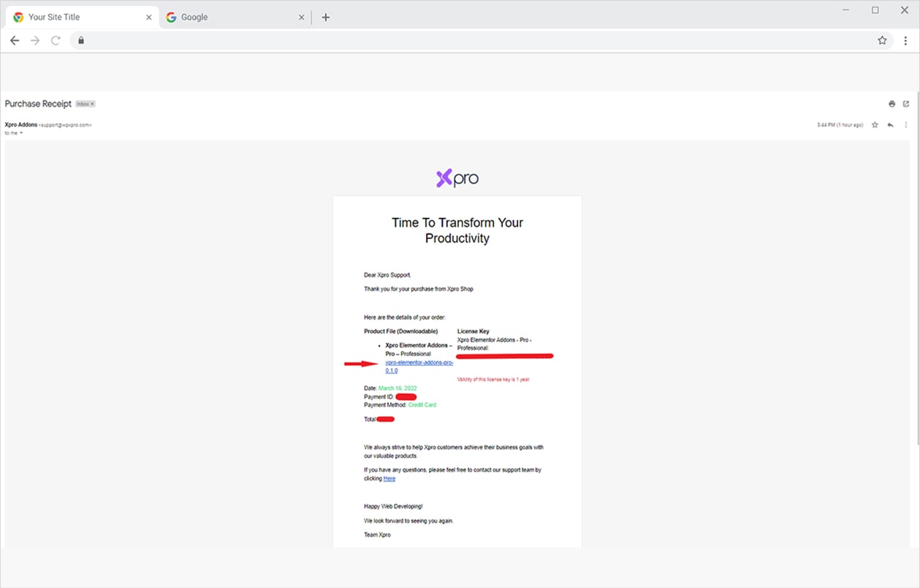Screen dimensions: 920x588
Task: Click 'Validity of this license key is 1 year'
Action: tap(493, 380)
